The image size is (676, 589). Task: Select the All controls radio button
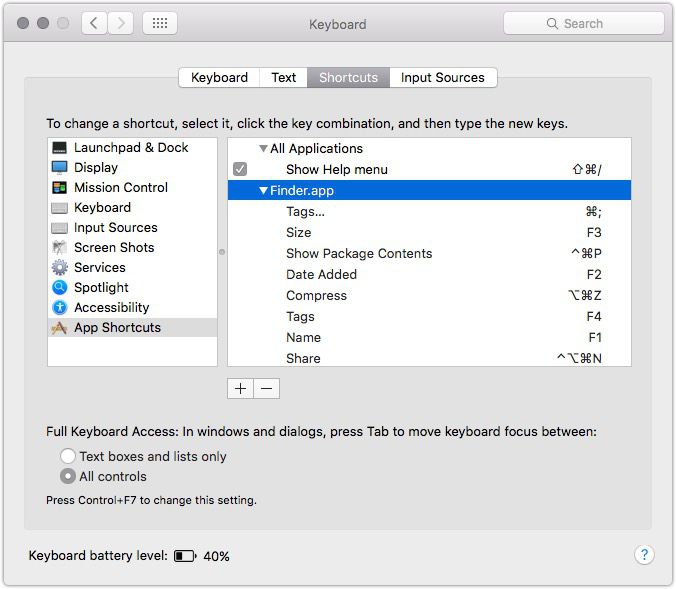pyautogui.click(x=68, y=476)
